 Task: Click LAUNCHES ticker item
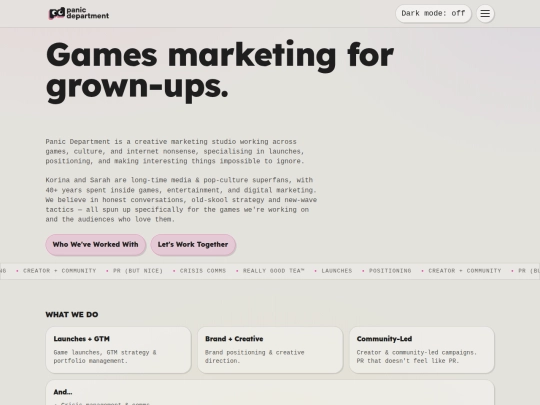point(337,271)
